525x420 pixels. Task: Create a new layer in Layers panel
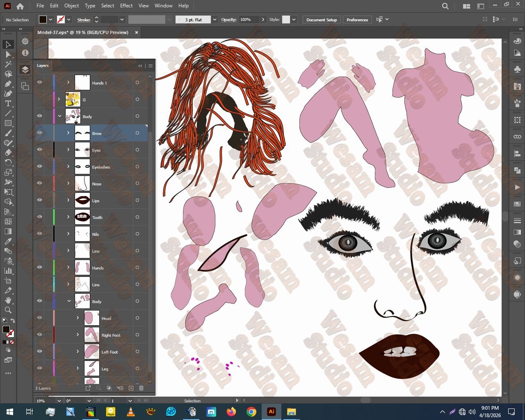131,388
